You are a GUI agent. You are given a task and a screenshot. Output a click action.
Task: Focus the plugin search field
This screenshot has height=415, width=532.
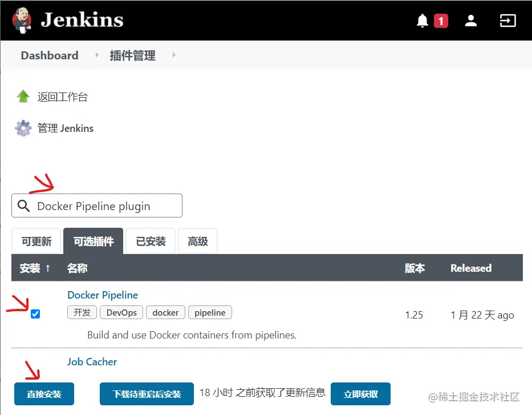click(x=97, y=206)
